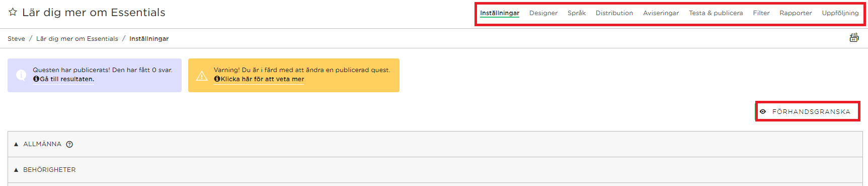Viewport: 868px width, 186px height.
Task: Follow the Gå till resultaten link
Action: [67, 79]
